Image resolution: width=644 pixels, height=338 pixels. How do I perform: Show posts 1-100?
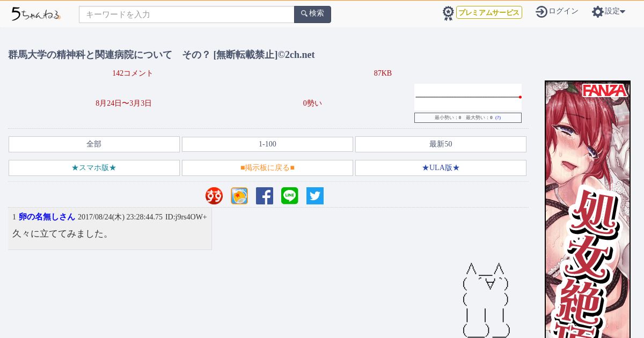[x=267, y=144]
